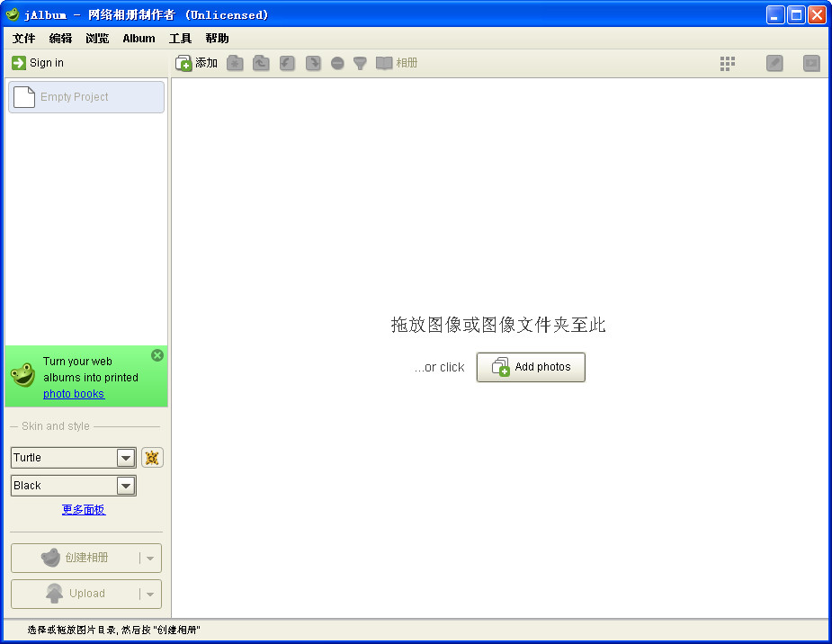Close the photo books promo banner
The image size is (832, 644).
157,355
